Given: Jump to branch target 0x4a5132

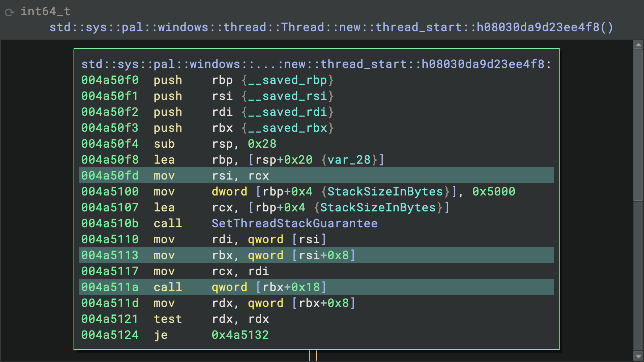Looking at the screenshot, I should pyautogui.click(x=240, y=335).
